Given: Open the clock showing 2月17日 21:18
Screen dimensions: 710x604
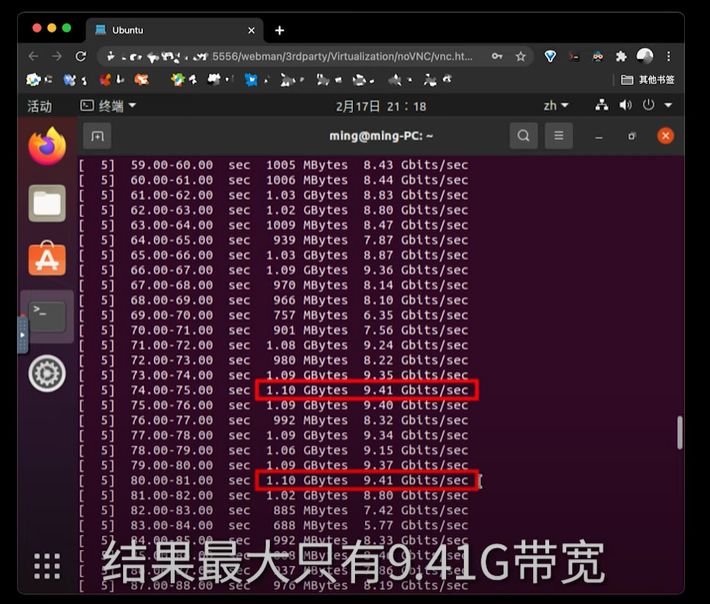Looking at the screenshot, I should click(381, 106).
